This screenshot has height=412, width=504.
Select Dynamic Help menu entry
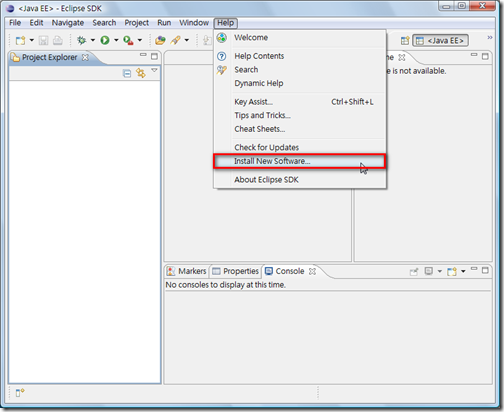point(300,83)
